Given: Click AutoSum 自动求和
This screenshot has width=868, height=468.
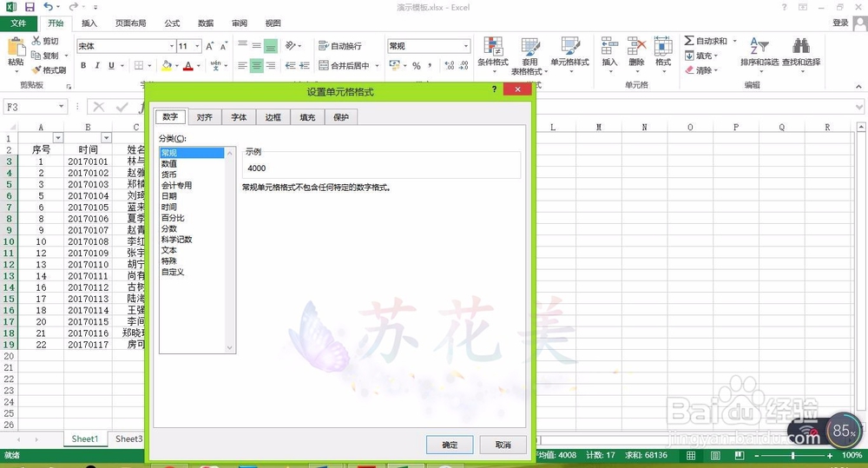Looking at the screenshot, I should [x=706, y=41].
